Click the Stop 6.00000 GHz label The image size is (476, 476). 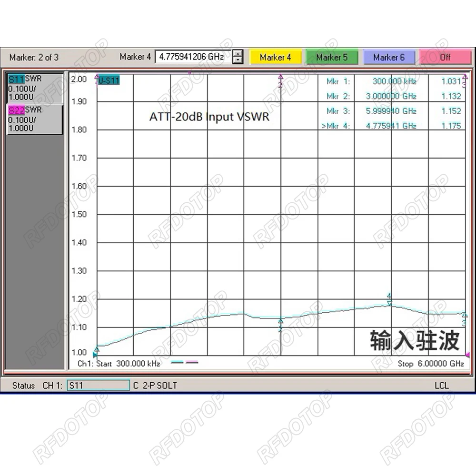pyautogui.click(x=431, y=364)
